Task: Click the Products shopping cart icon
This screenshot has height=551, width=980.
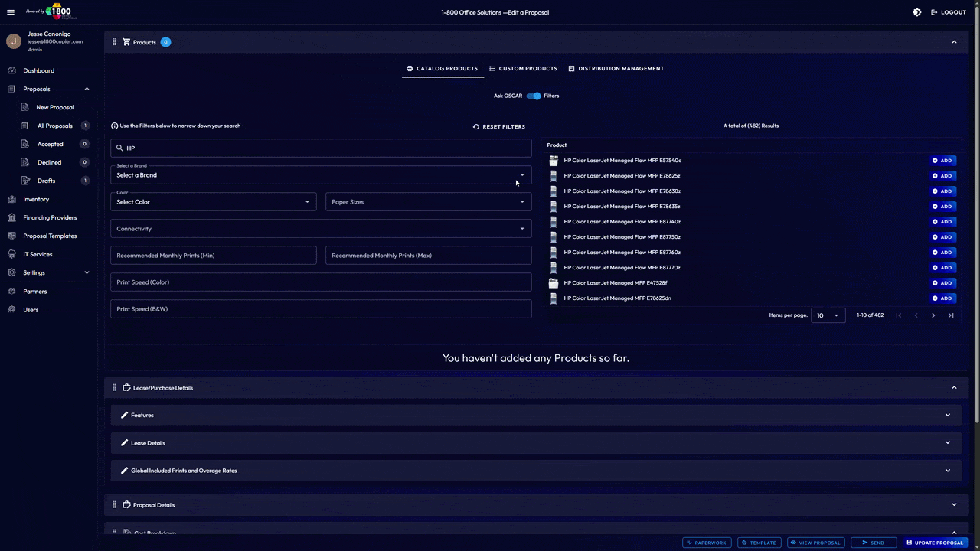Action: pos(126,42)
